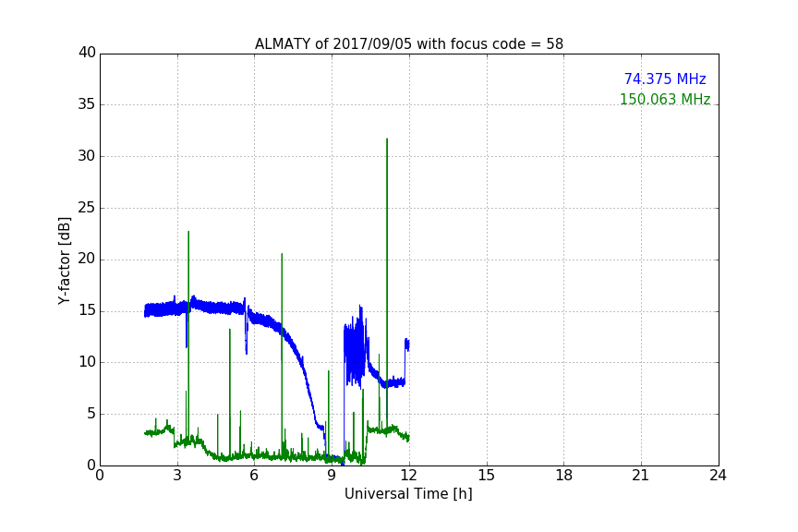Click the x-axis tick label 12
The width and height of the screenshot is (798, 532).
[x=408, y=476]
